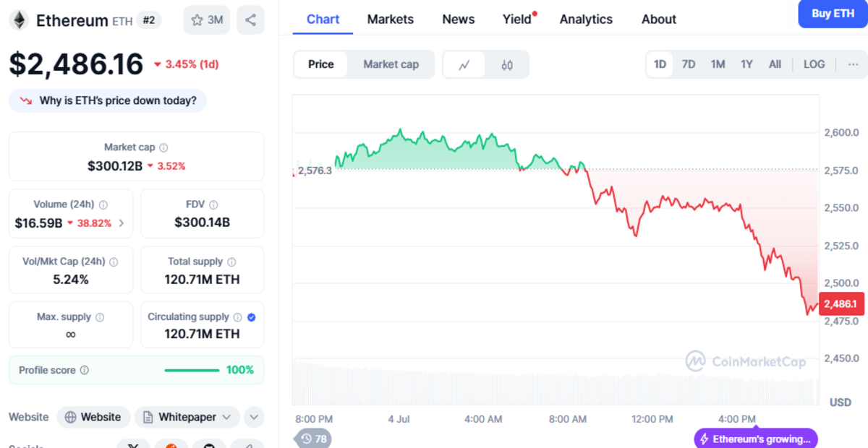The height and width of the screenshot is (448, 868).
Task: Click the Profile score info icon
Action: point(84,370)
